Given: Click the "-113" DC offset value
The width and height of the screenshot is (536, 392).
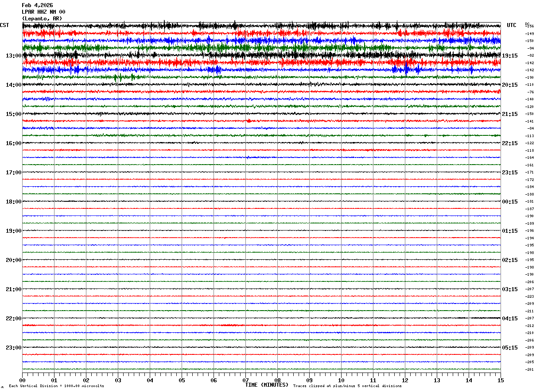Looking at the screenshot, I should click(x=529, y=136).
